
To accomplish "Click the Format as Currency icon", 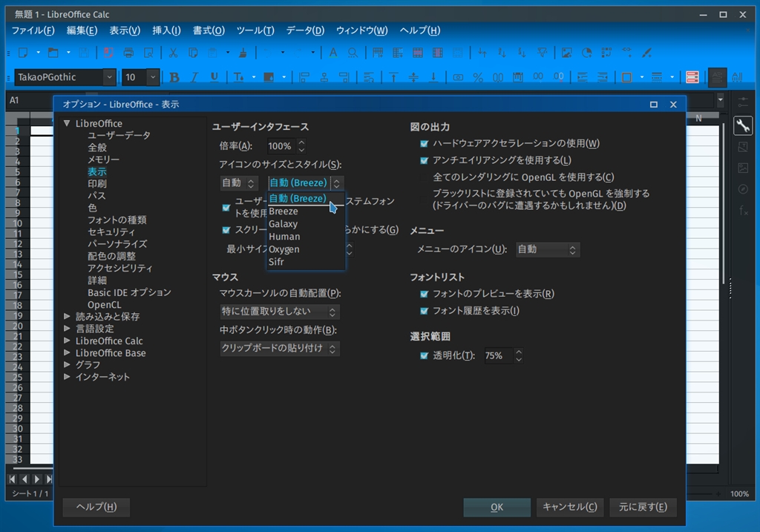I will tap(458, 77).
